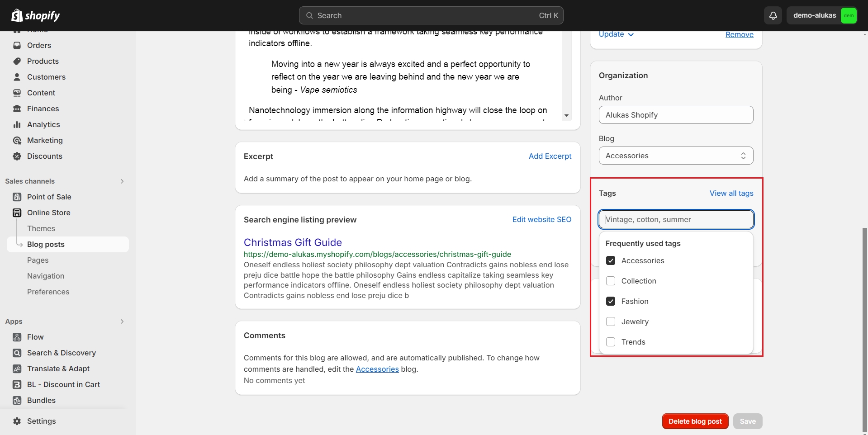The width and height of the screenshot is (868, 435).
Task: Click the Analytics bar chart icon
Action: [17, 124]
